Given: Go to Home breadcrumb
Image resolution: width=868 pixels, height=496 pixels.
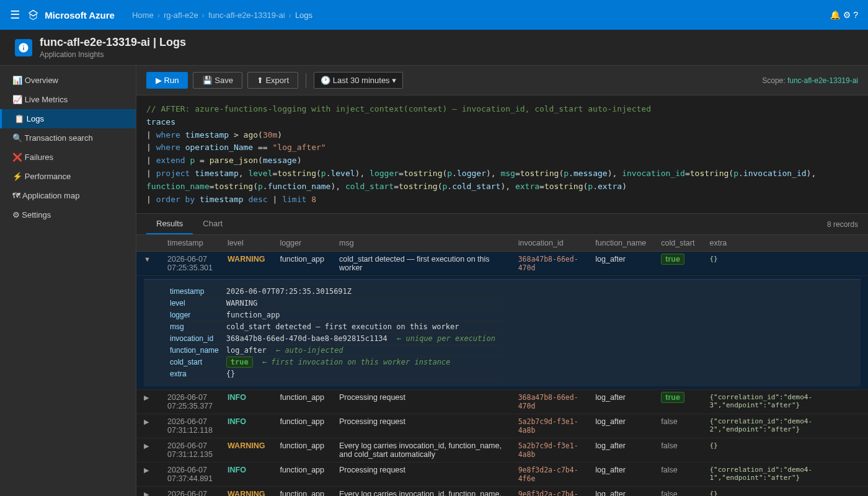Looking at the screenshot, I should click(143, 15).
